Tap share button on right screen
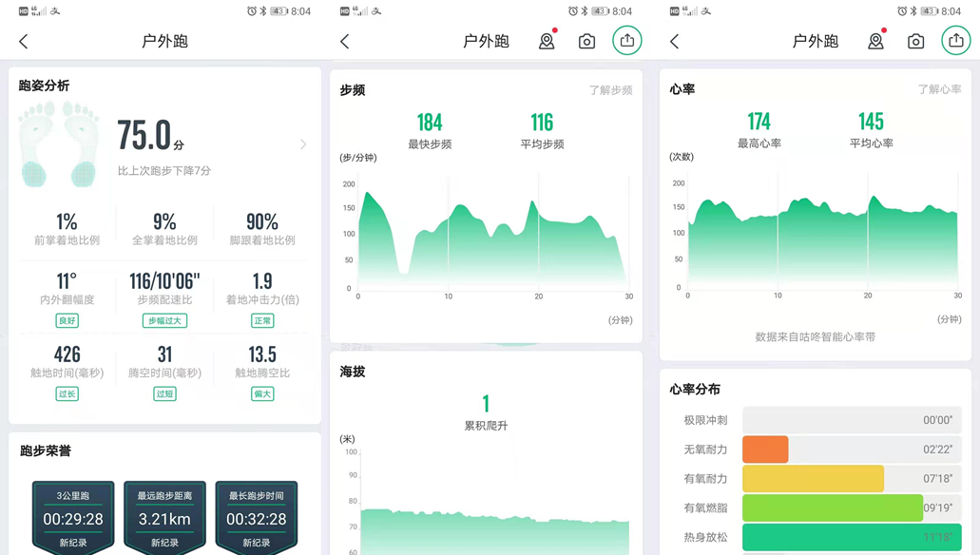 point(956,41)
